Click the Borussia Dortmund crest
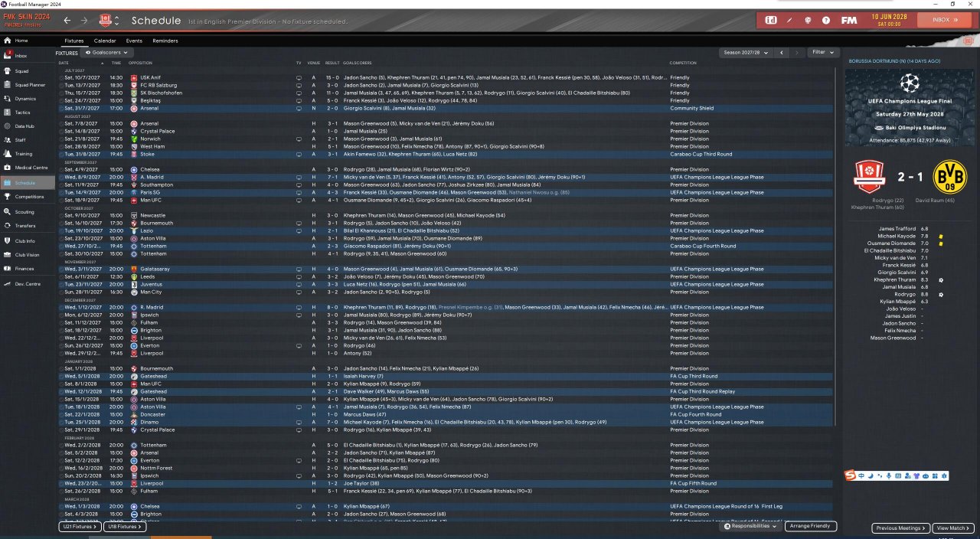Screen dimensions: 980x539 coord(951,178)
